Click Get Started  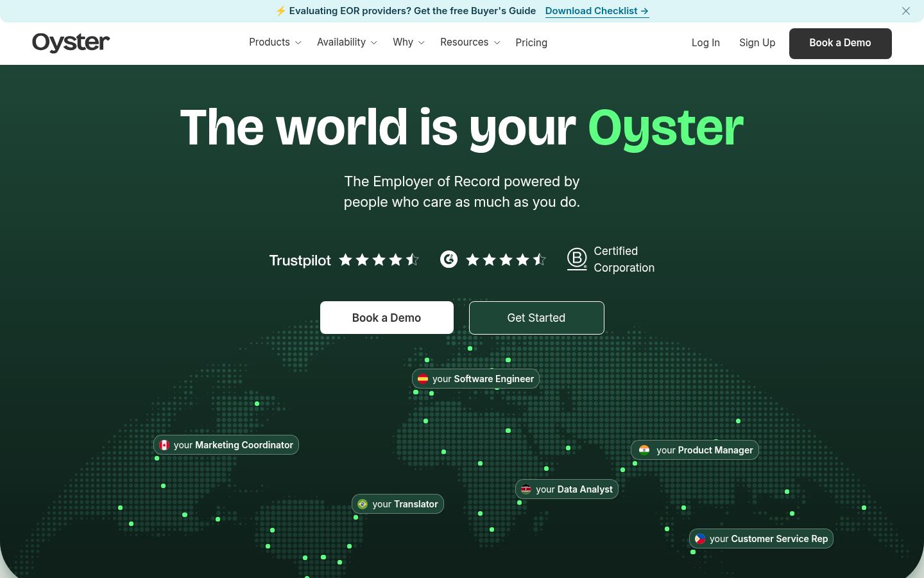pos(536,318)
